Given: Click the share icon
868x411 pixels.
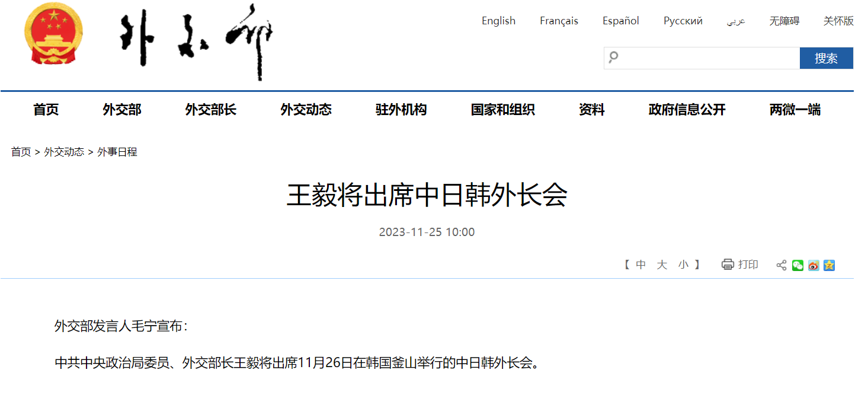Looking at the screenshot, I should [781, 265].
